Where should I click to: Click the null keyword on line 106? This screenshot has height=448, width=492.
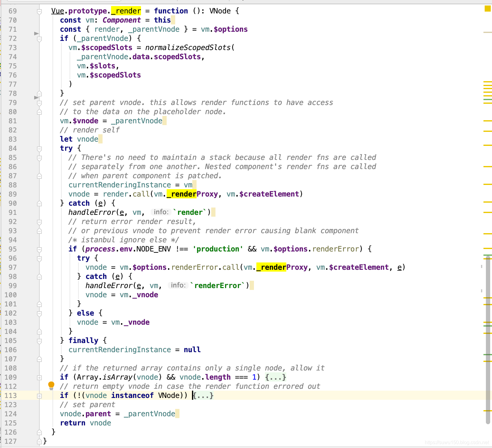[192, 350]
